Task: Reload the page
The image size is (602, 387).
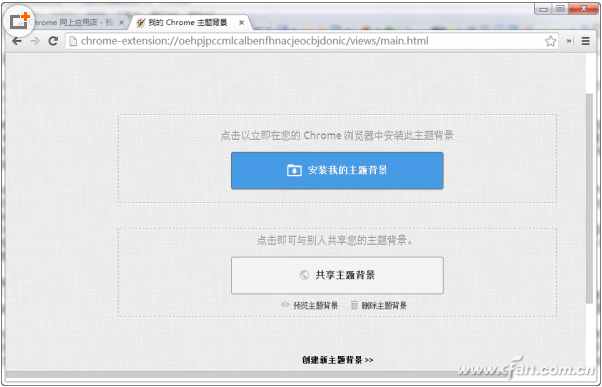Action: coord(53,41)
